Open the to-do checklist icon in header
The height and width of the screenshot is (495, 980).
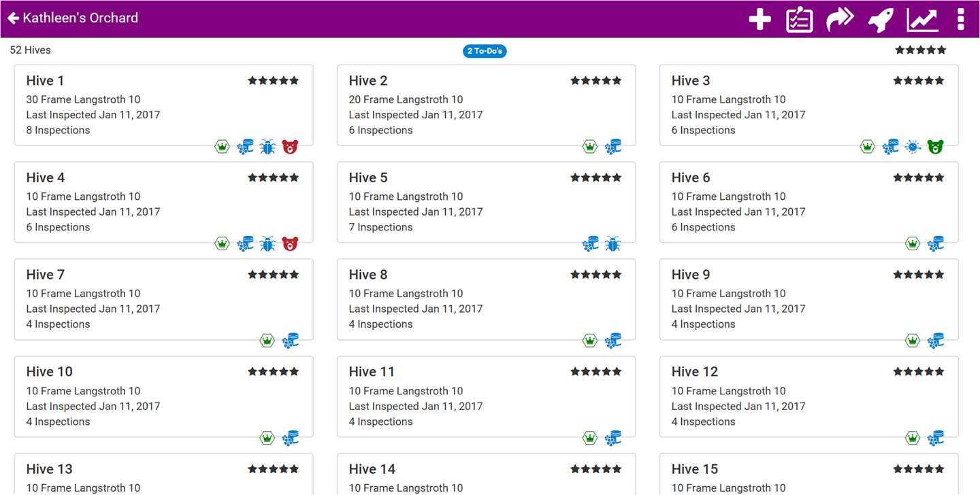click(799, 20)
